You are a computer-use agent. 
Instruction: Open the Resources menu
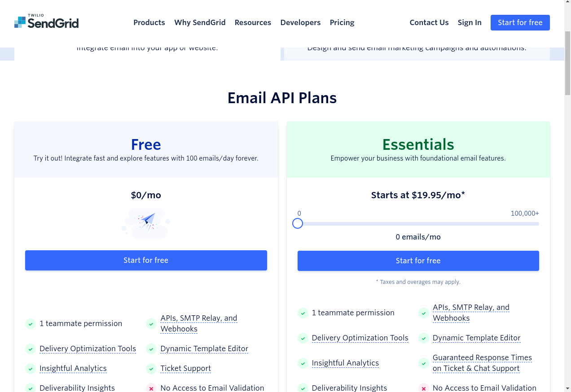click(253, 22)
